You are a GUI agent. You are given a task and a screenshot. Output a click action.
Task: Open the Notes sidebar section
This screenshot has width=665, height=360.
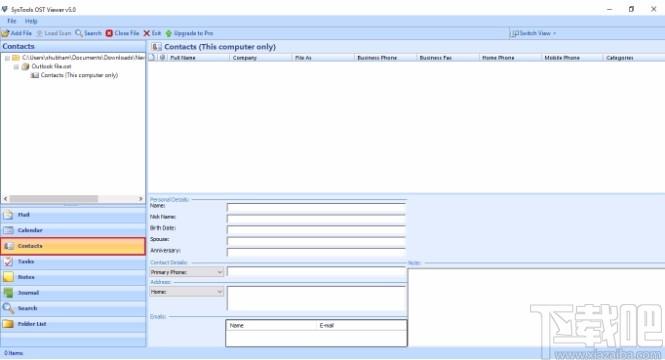tap(73, 277)
